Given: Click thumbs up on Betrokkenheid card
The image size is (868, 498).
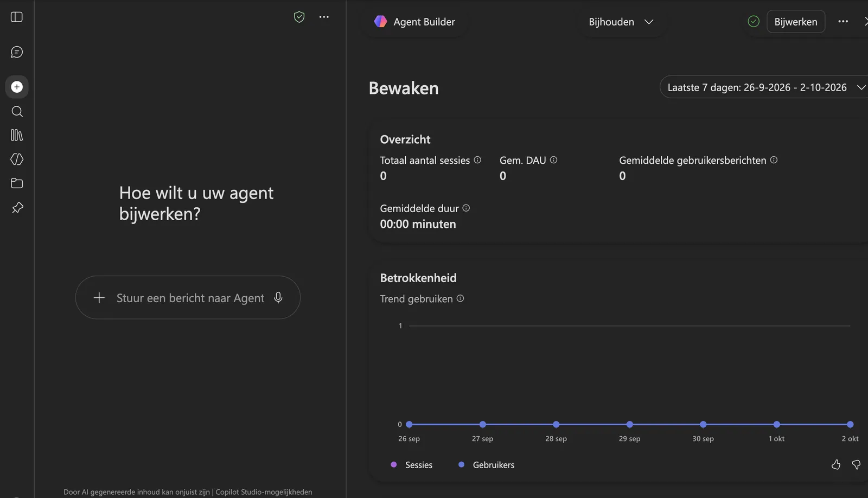Looking at the screenshot, I should [x=836, y=464].
